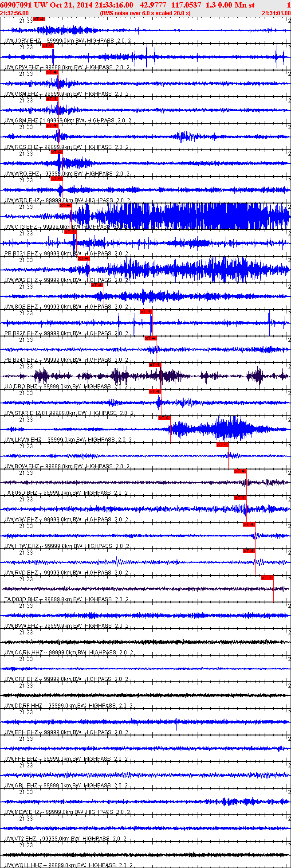The height and width of the screenshot is (868, 291).
Task: Click the pick flag on TA.D03D trace
Action: 267,578
